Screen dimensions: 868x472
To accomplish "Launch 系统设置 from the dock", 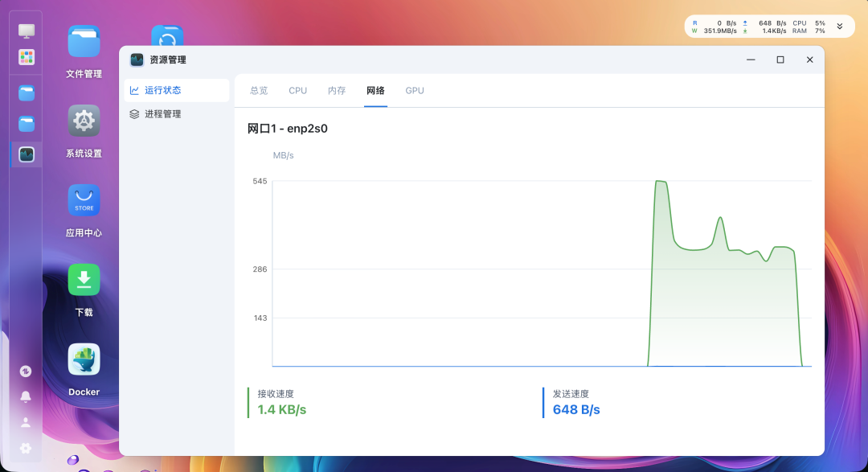I will pos(83,121).
